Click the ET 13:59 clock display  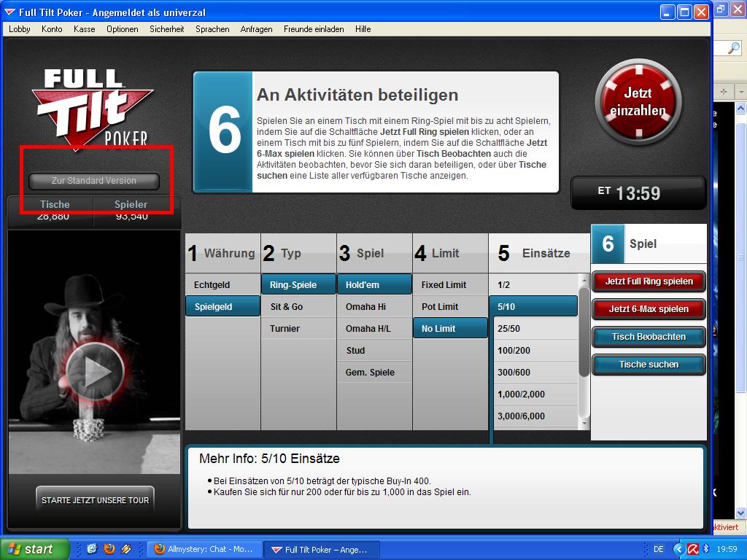tap(638, 192)
